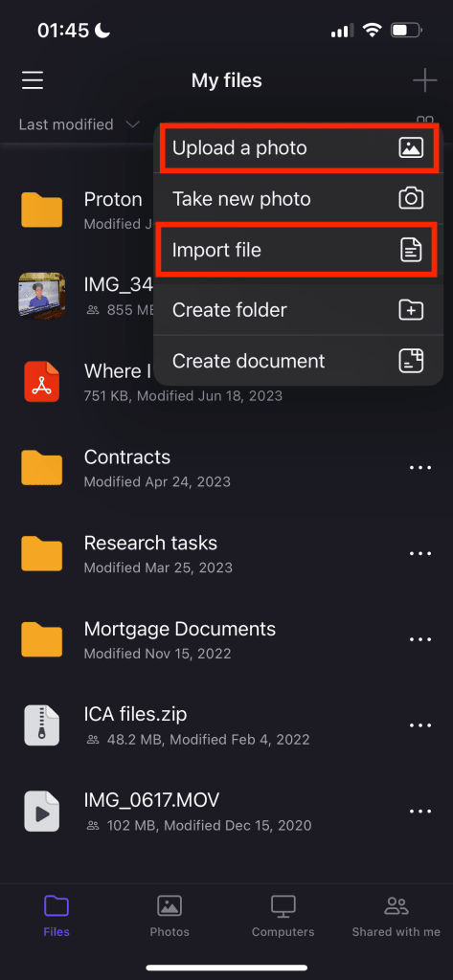
Task: Tap the plus add icon
Action: pyautogui.click(x=425, y=80)
